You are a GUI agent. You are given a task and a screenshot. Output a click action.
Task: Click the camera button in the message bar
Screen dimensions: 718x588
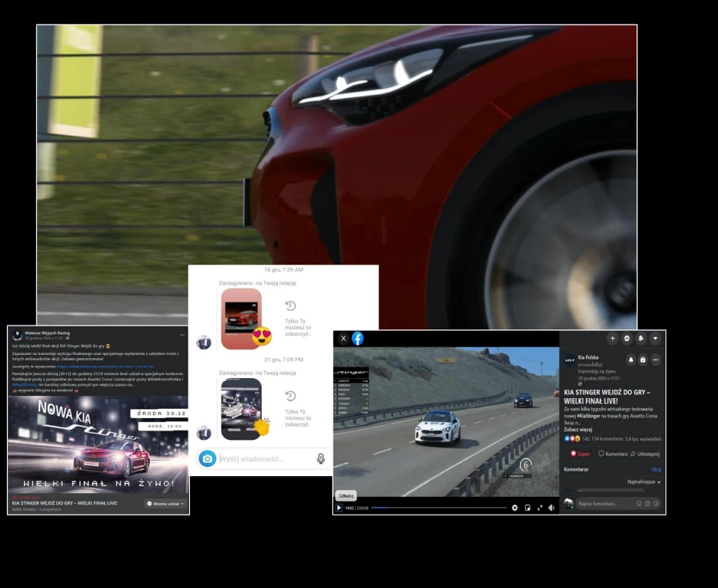click(x=208, y=458)
